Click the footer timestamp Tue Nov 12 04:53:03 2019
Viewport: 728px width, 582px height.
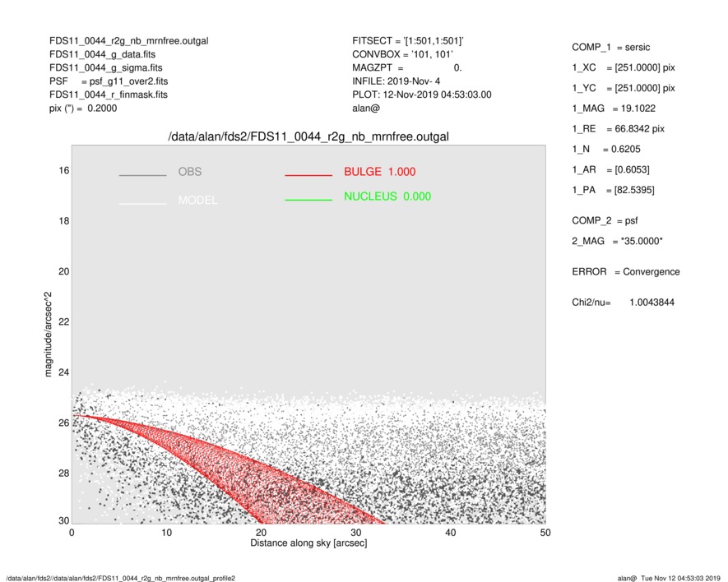pos(680,578)
